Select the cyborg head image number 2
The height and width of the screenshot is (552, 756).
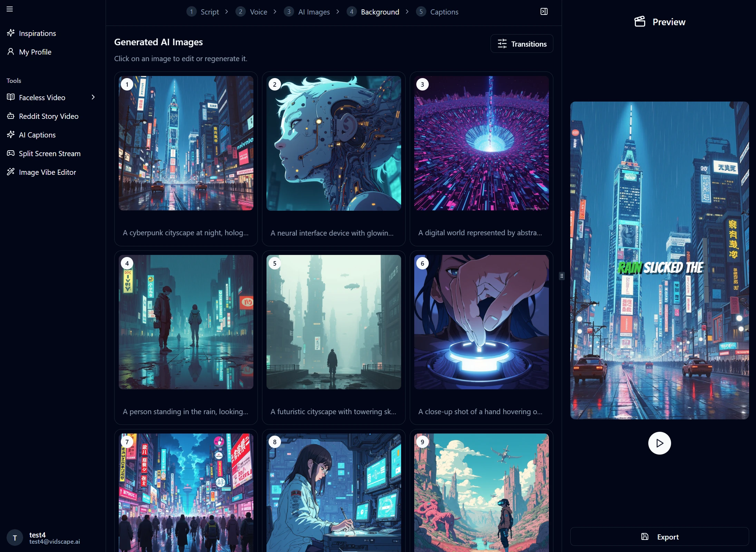point(333,143)
